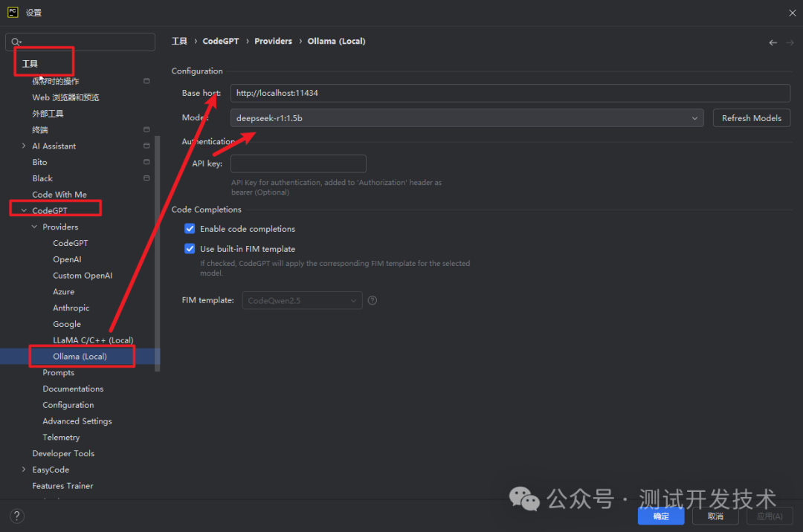This screenshot has width=803, height=532.
Task: Select 外部工具 in the settings tree
Action: 48,114
